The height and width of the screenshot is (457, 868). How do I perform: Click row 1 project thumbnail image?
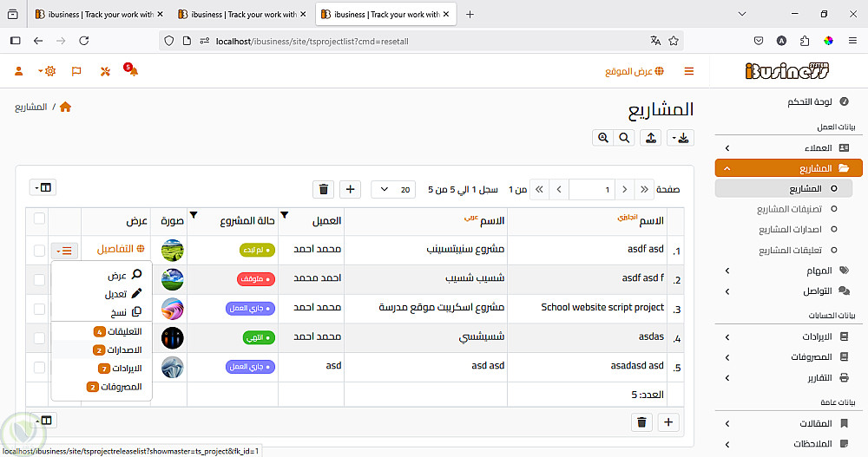point(172,250)
